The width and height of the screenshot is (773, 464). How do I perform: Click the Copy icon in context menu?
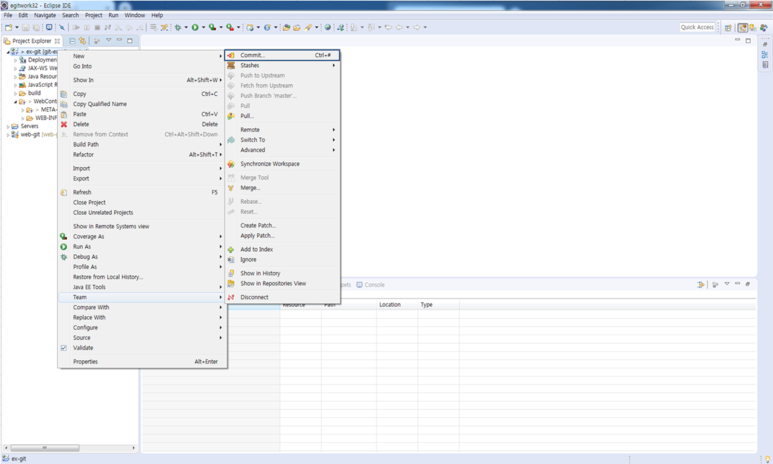coord(64,94)
